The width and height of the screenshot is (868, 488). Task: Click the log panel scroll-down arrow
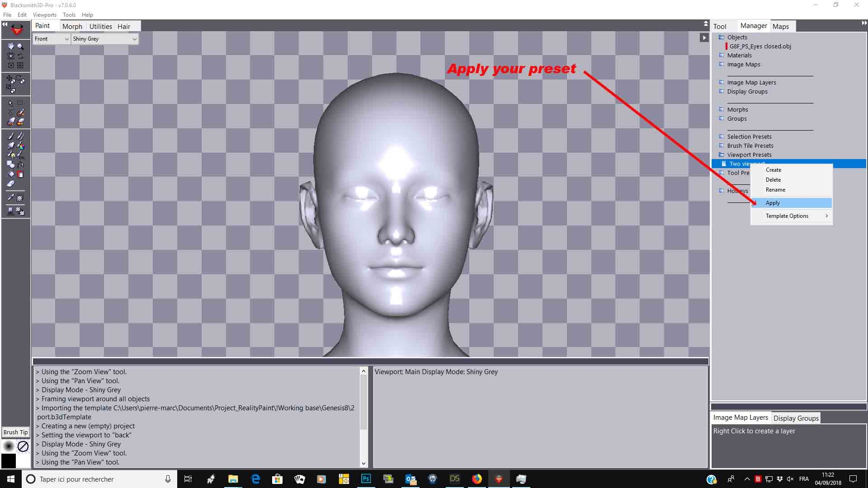tap(363, 463)
